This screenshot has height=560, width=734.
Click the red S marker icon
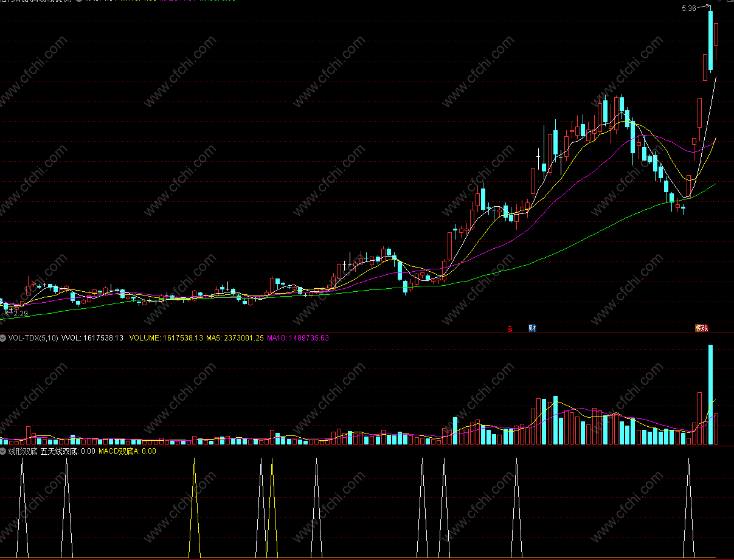point(511,328)
